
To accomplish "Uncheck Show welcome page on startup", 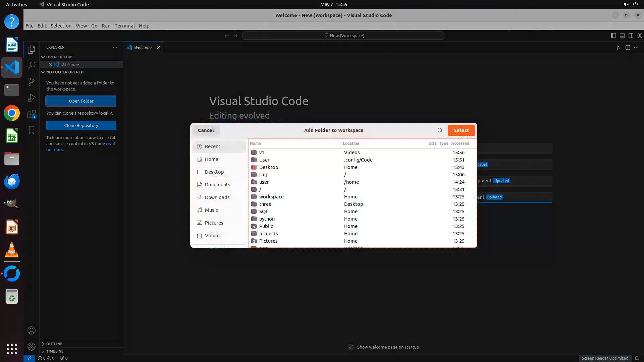I will tap(351, 347).
